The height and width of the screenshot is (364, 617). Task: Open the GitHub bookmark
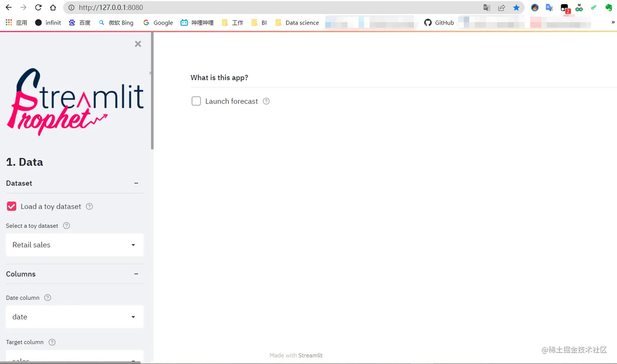439,22
